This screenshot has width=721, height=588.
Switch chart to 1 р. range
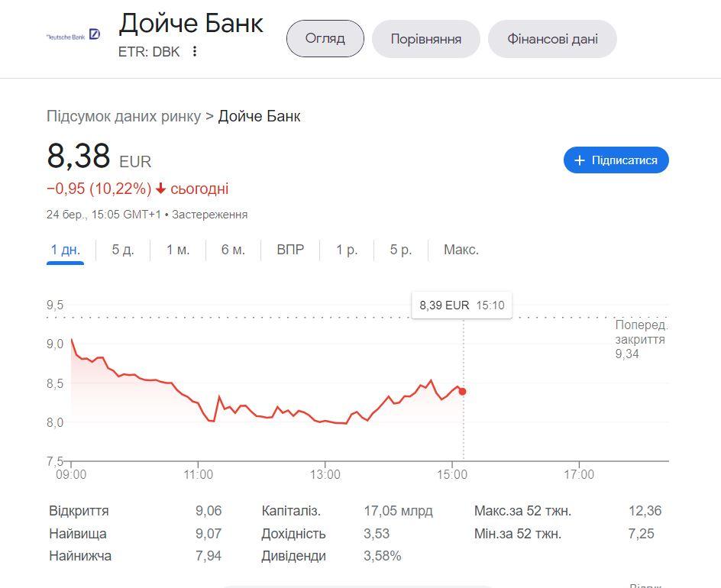(x=347, y=250)
